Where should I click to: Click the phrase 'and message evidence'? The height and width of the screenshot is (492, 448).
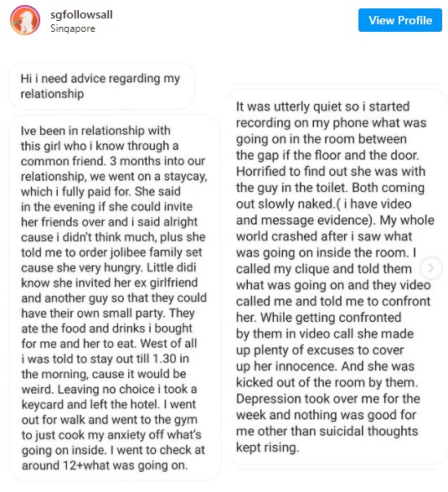pos(304,220)
